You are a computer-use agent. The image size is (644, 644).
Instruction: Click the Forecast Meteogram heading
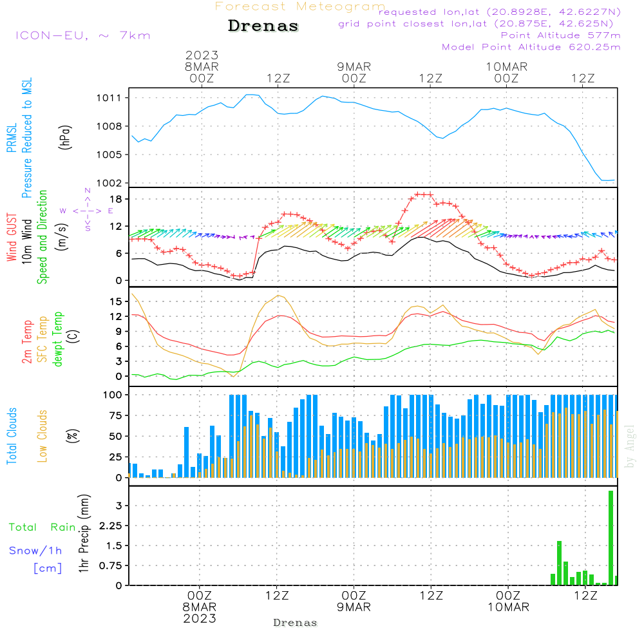[x=300, y=6]
